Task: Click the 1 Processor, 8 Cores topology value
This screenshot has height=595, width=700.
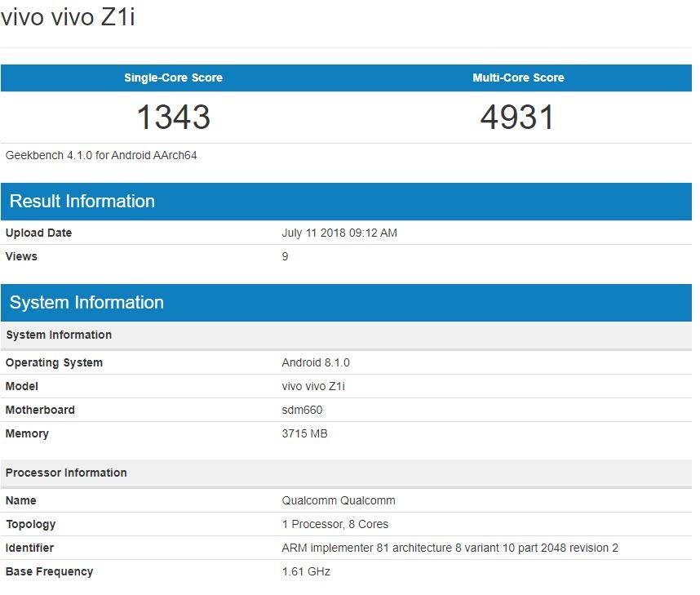Action: (335, 524)
